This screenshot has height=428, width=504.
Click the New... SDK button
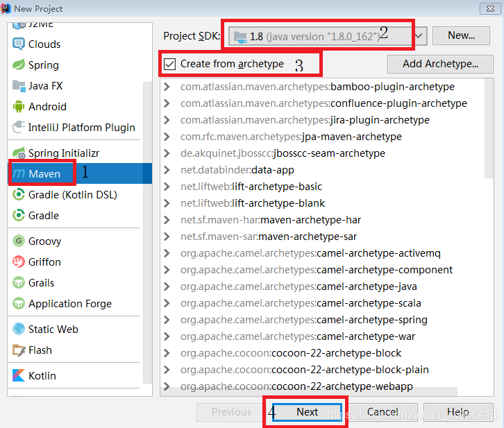pos(461,35)
